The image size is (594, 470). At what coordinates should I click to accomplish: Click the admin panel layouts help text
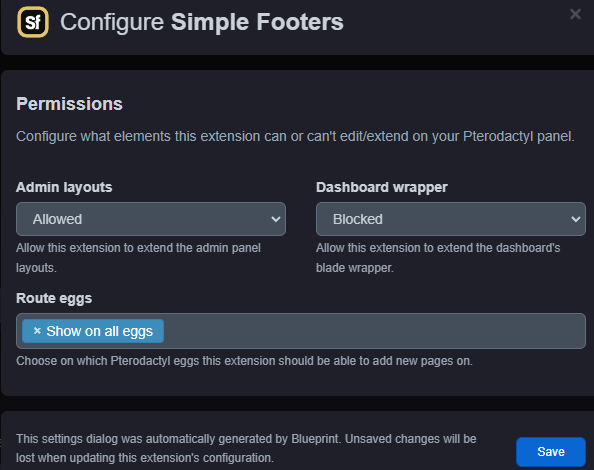[138, 258]
